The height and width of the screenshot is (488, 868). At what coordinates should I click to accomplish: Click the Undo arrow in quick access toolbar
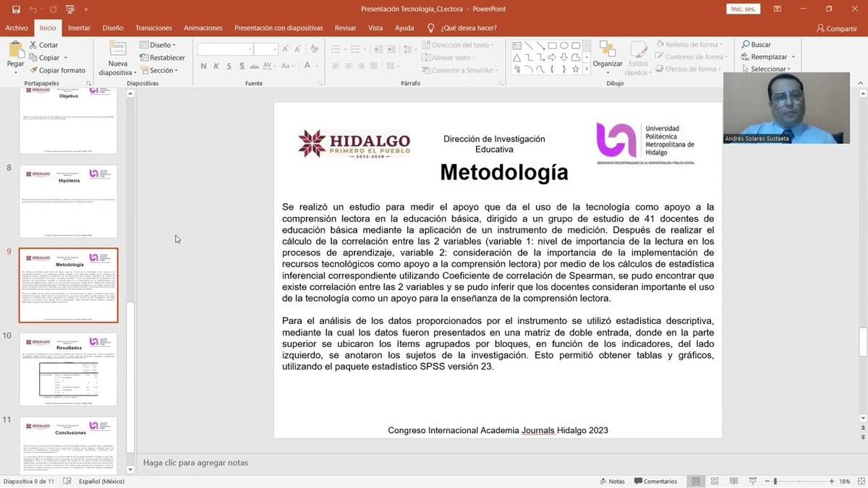(x=33, y=9)
